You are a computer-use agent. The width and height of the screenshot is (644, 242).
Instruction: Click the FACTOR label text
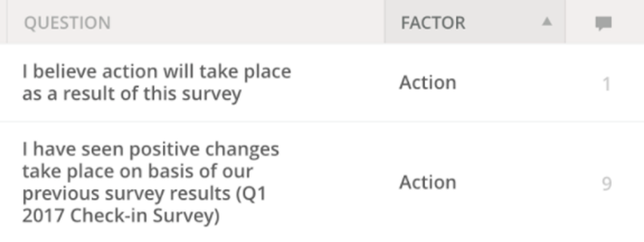click(x=433, y=23)
